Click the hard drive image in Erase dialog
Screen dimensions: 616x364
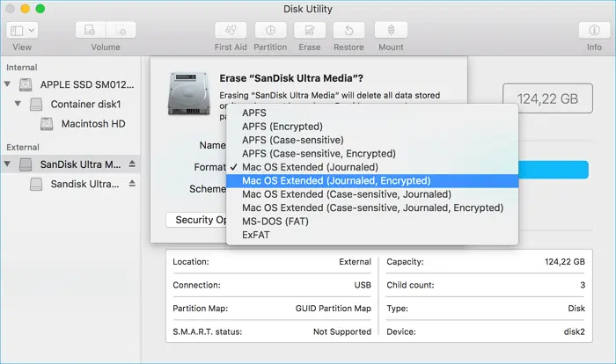[x=189, y=93]
